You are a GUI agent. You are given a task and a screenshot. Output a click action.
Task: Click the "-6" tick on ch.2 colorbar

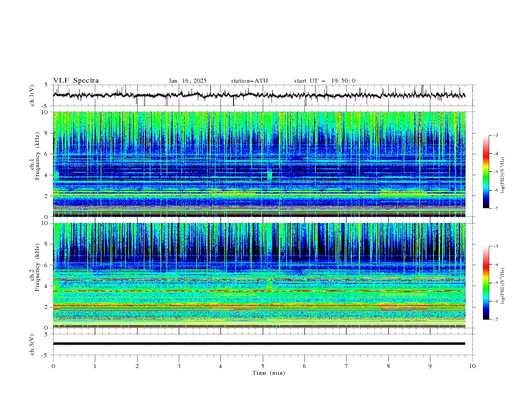coord(495,301)
